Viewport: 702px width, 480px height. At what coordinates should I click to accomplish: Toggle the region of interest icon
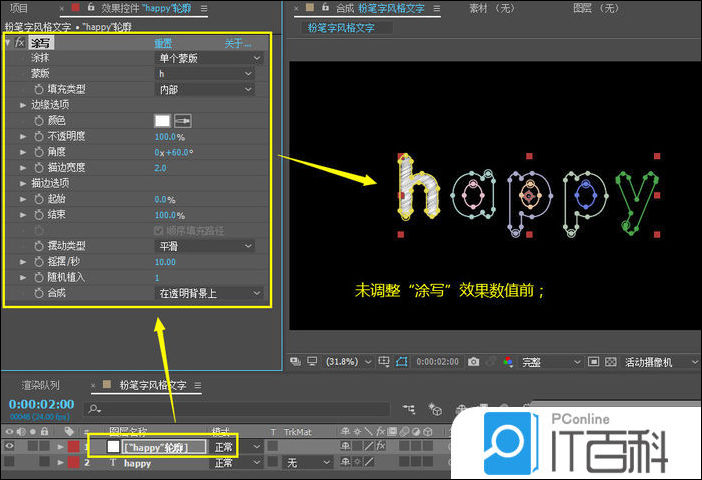593,361
